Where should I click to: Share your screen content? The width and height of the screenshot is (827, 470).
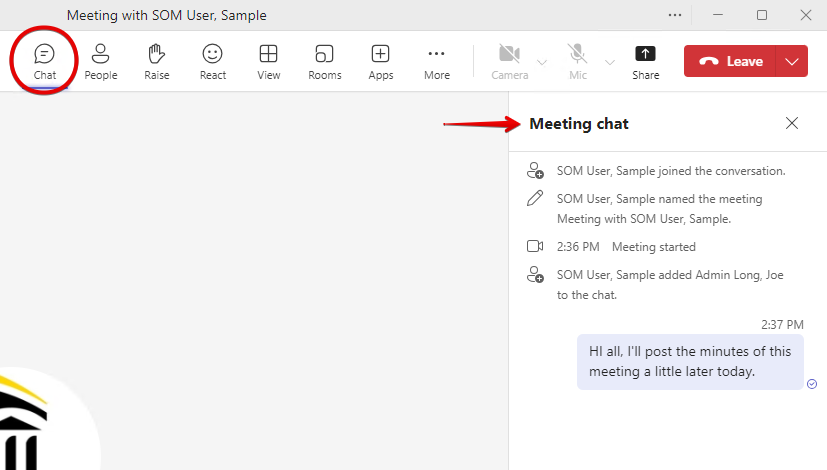645,60
